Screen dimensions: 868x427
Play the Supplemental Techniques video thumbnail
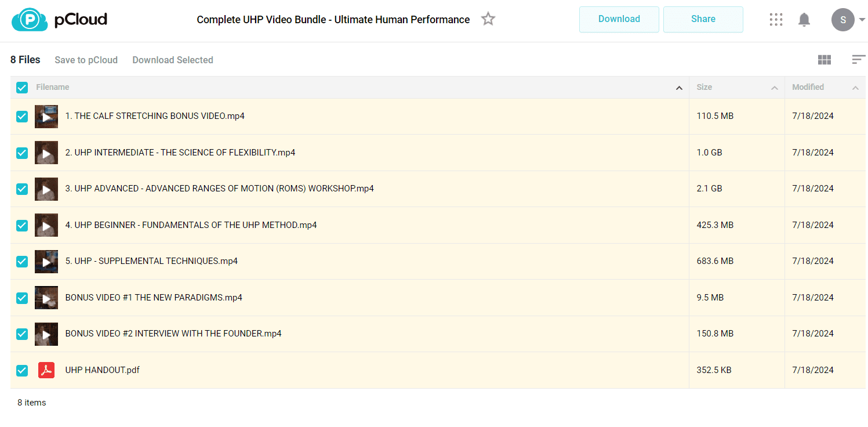coord(46,262)
